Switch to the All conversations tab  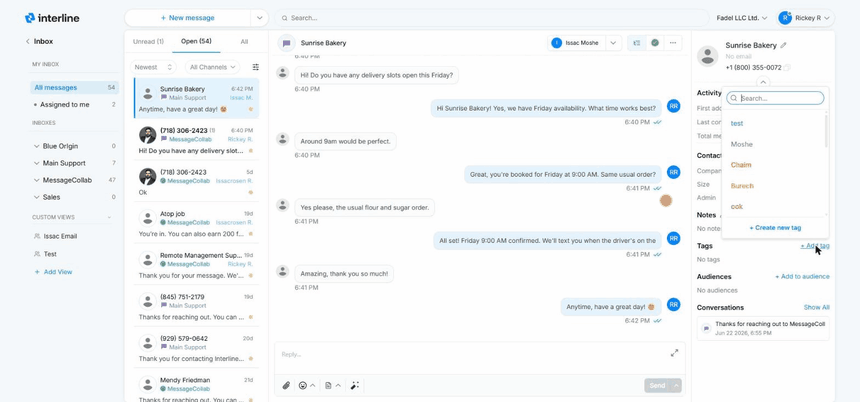click(x=244, y=42)
